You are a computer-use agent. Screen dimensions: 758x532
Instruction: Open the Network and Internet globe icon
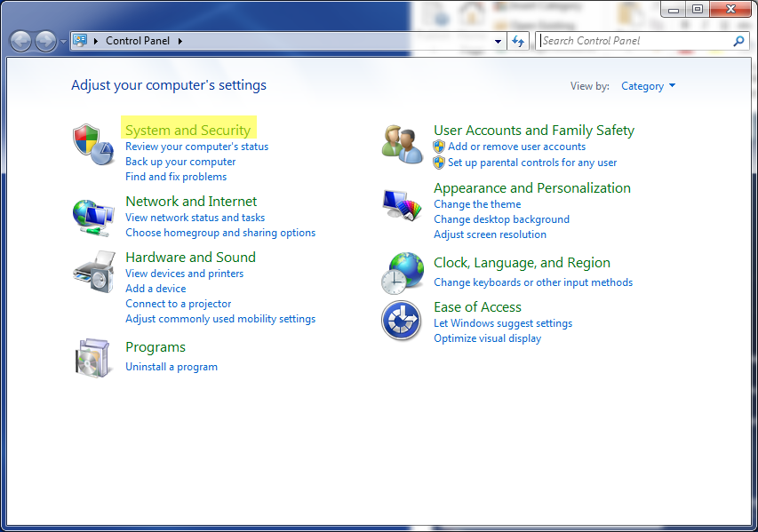(x=93, y=218)
